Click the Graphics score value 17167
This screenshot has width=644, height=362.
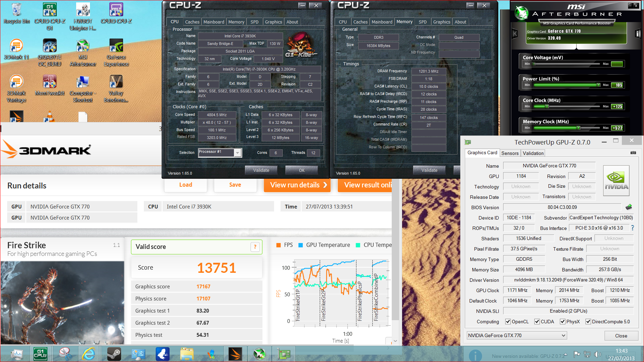pyautogui.click(x=203, y=287)
